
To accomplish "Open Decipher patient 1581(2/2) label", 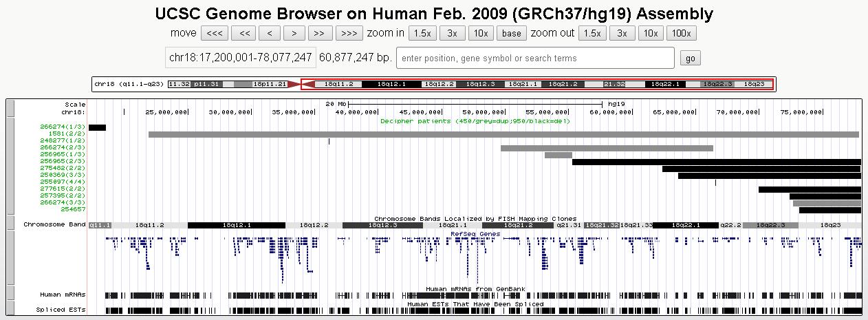I will [x=71, y=134].
